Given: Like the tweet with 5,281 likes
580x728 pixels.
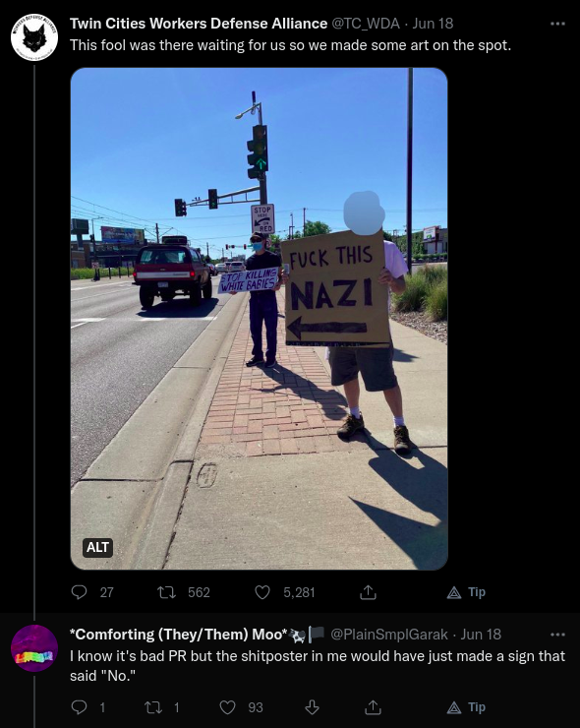Looking at the screenshot, I should (x=262, y=592).
